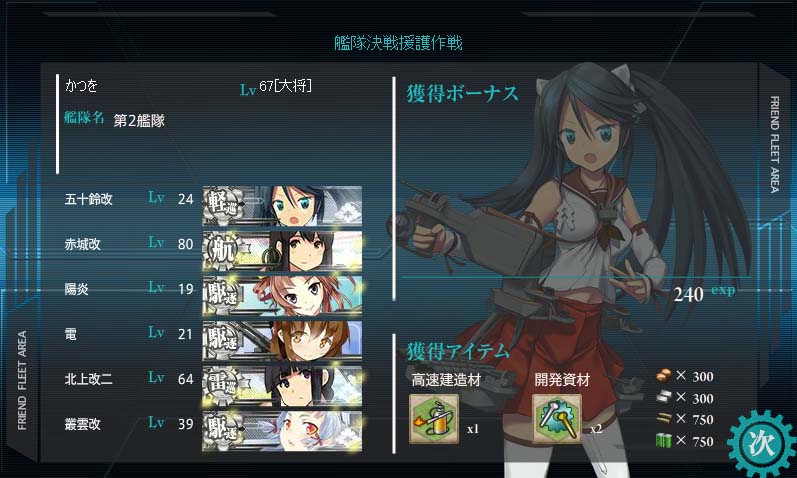Select the 北上改二 torpedo cruiser banner

coord(282,386)
